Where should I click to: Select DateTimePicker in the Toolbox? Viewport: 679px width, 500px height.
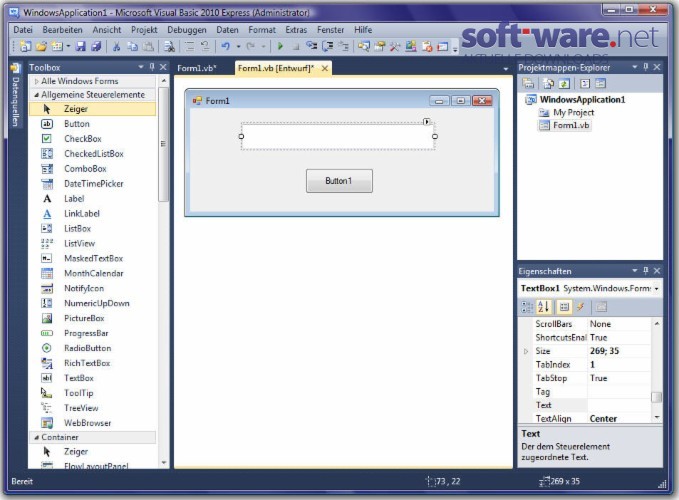tap(92, 184)
